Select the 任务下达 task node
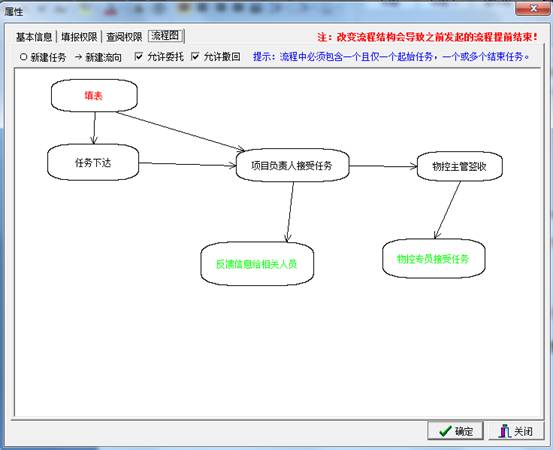 (x=93, y=163)
